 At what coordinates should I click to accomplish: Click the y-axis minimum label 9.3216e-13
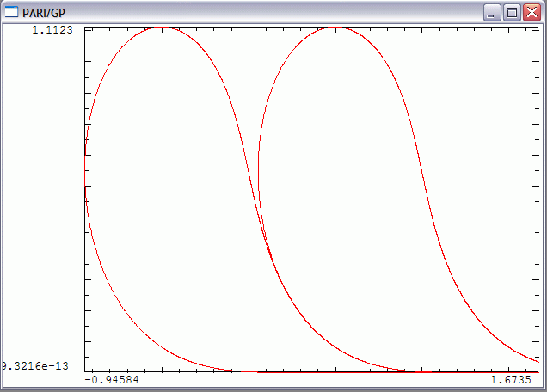point(35,365)
